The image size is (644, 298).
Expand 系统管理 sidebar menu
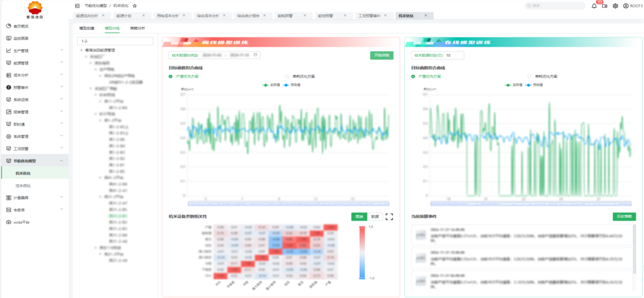click(61, 136)
